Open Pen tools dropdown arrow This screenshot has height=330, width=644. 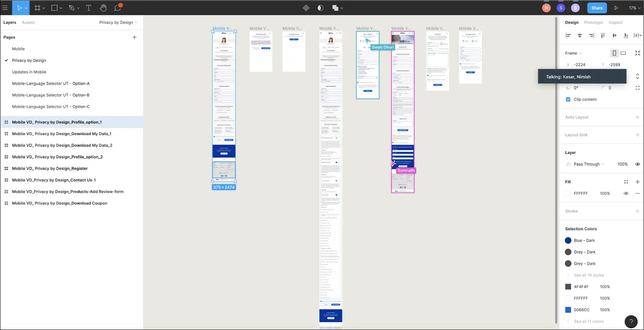78,8
